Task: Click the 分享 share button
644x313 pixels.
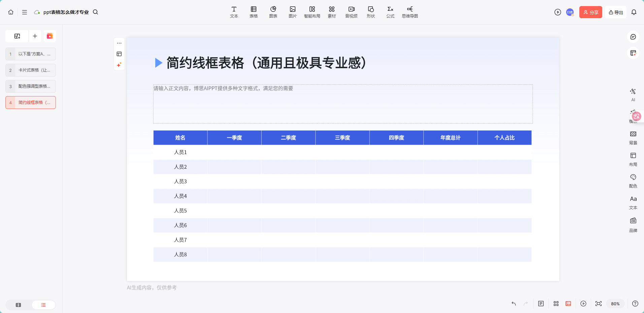Action: click(x=590, y=12)
